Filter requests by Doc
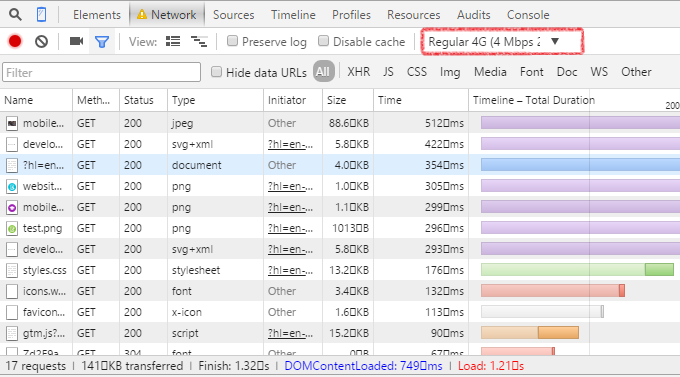 pos(567,72)
